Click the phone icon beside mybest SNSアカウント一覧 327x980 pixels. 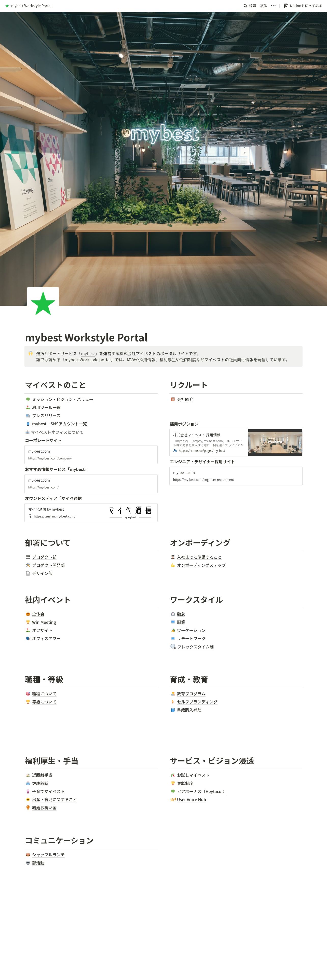point(28,423)
